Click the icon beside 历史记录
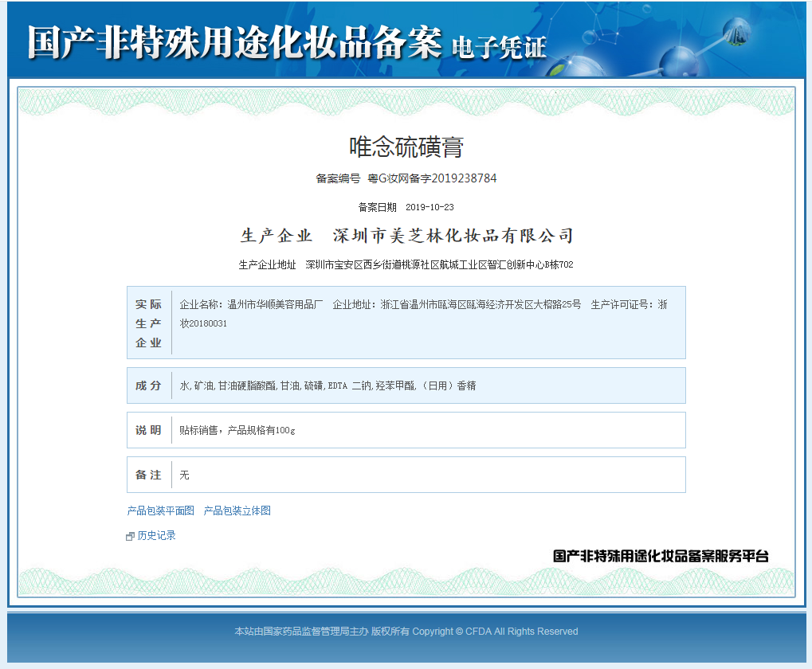 tap(130, 537)
